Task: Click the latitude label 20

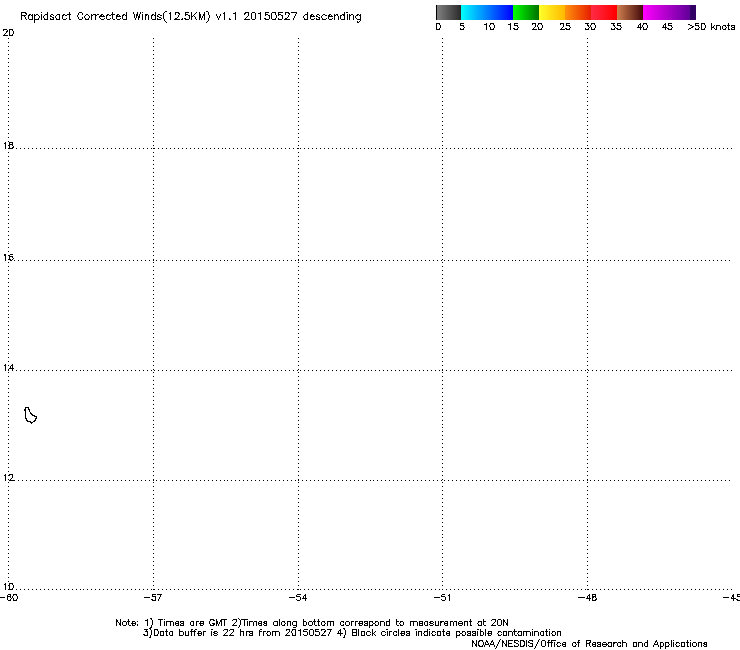Action: (x=8, y=33)
